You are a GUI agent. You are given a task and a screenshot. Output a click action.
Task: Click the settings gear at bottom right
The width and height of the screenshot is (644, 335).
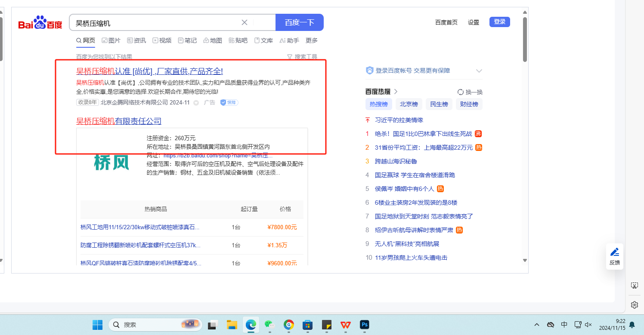(634, 305)
